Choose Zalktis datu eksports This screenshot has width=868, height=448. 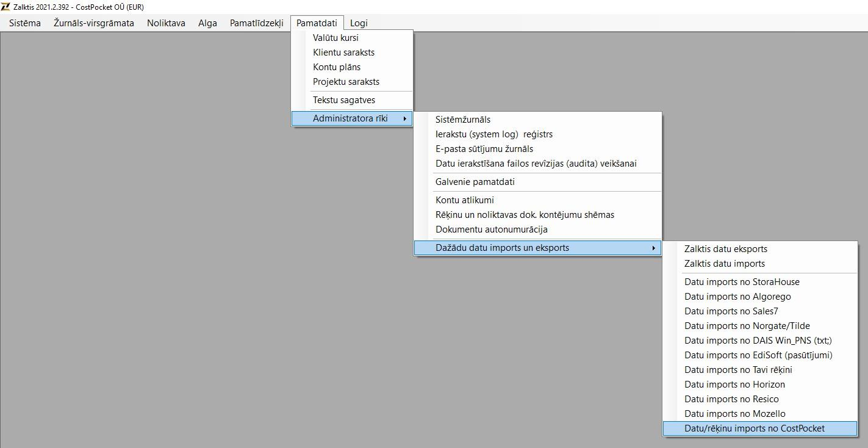point(760,249)
